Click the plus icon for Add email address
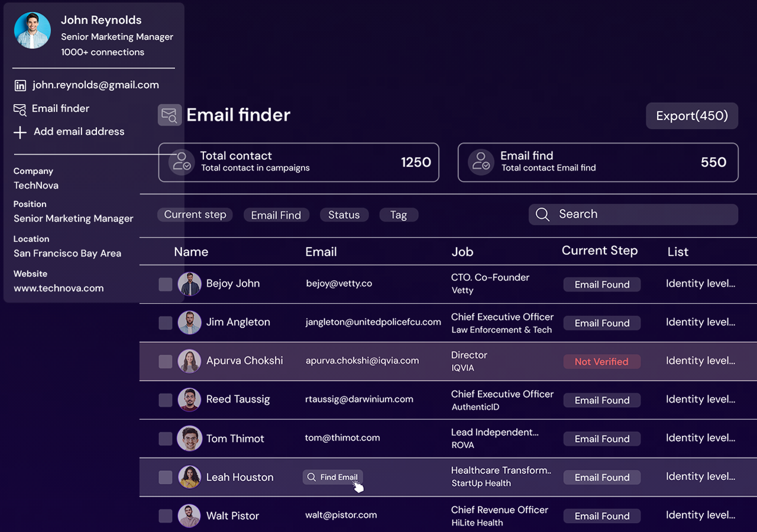 pyautogui.click(x=20, y=132)
